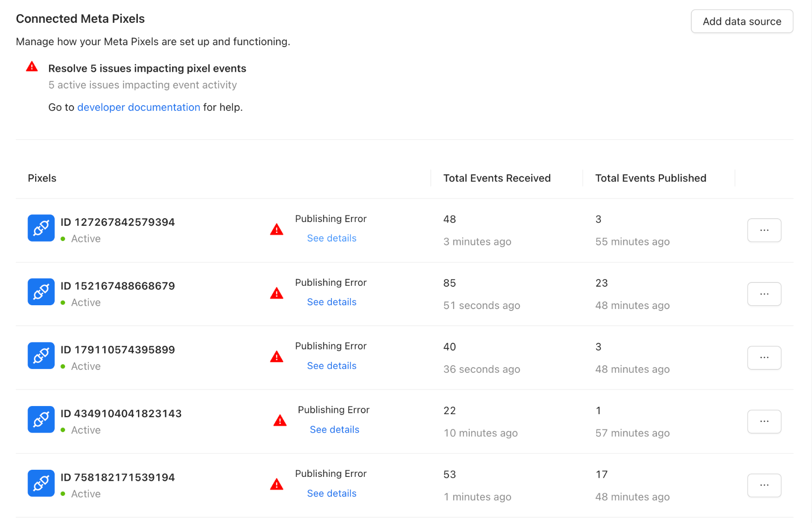Open the developer documentation link

[138, 107]
